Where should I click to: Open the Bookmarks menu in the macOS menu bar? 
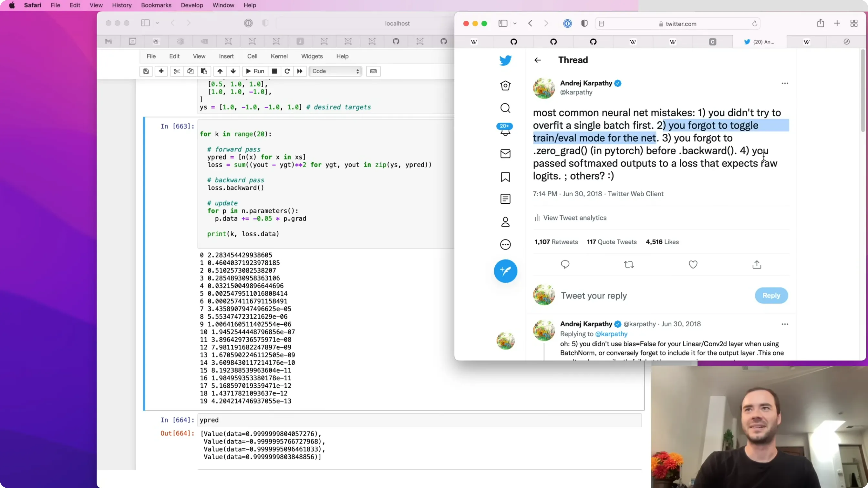click(x=156, y=5)
